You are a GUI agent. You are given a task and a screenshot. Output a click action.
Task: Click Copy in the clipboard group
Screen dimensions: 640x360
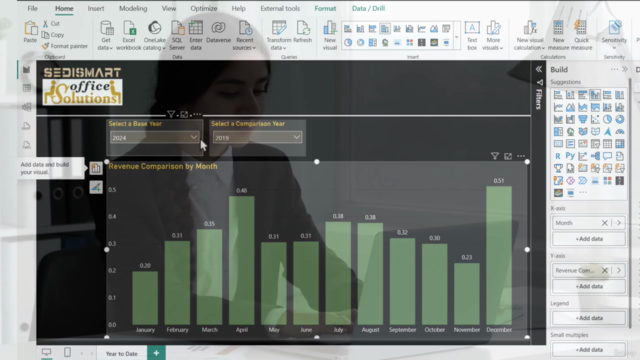click(53, 35)
